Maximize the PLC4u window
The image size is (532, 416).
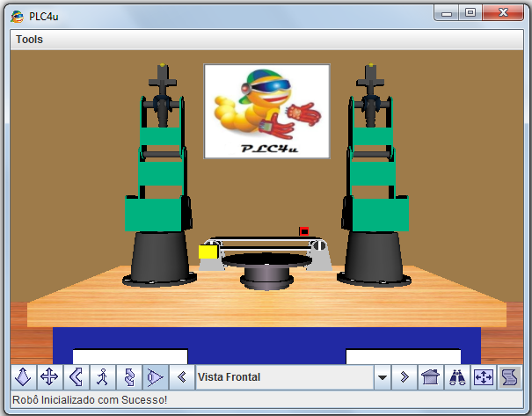[x=470, y=12]
